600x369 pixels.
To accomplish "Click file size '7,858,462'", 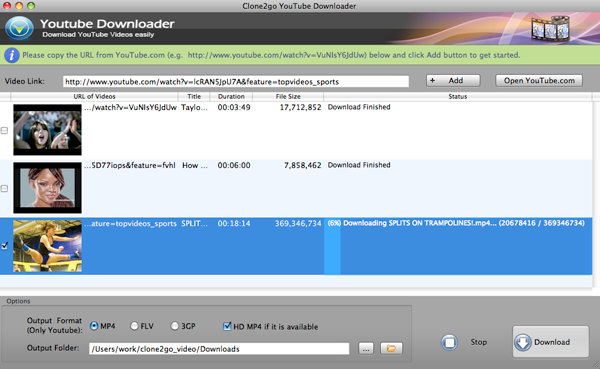I will click(x=303, y=165).
